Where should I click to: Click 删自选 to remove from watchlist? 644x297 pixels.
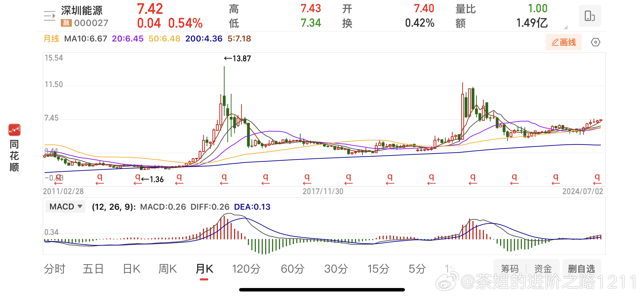point(582,269)
